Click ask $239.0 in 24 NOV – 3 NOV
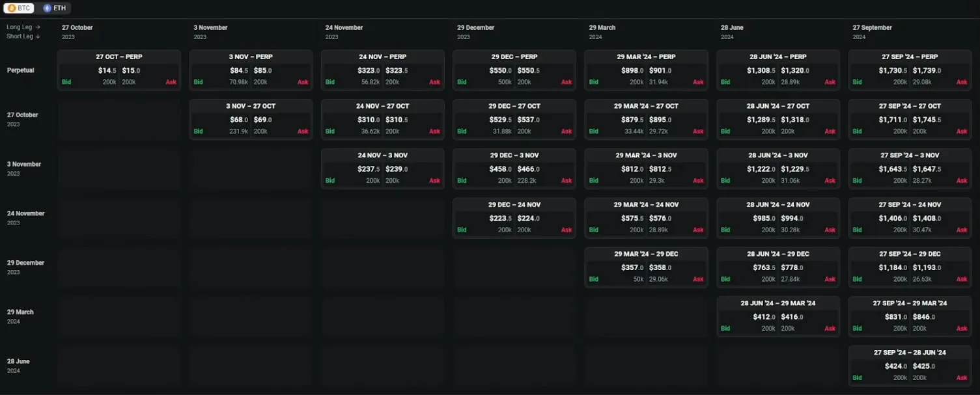Image resolution: width=980 pixels, height=395 pixels. pos(397,169)
